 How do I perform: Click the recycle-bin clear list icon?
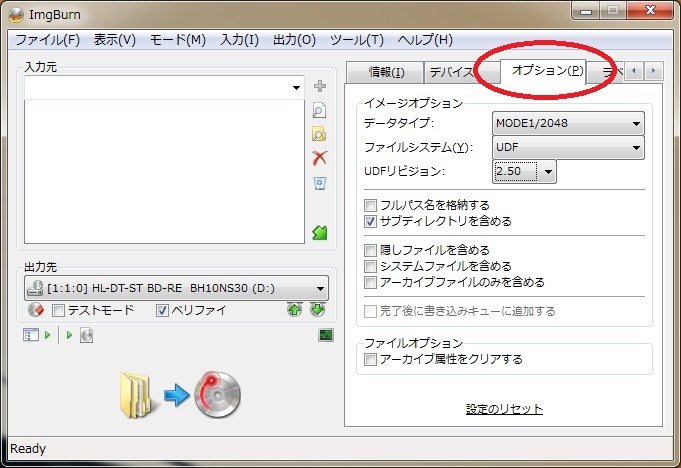320,183
